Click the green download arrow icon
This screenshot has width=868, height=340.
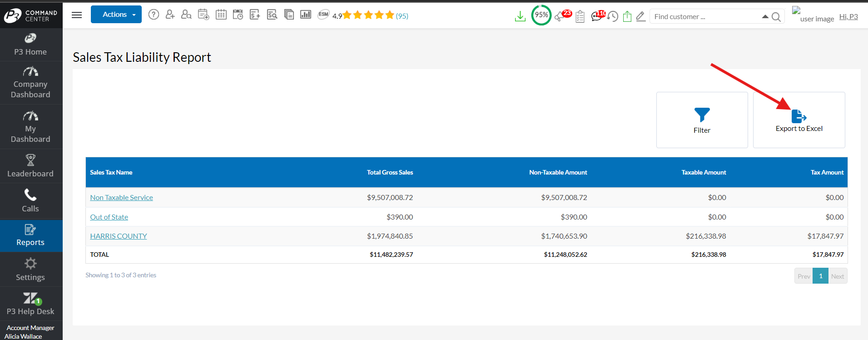point(520,16)
